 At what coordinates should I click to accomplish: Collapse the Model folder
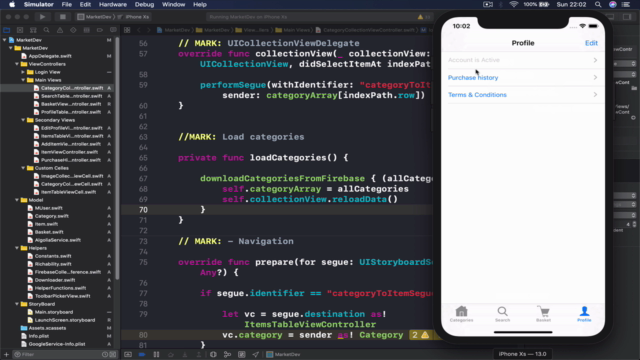tap(17, 200)
